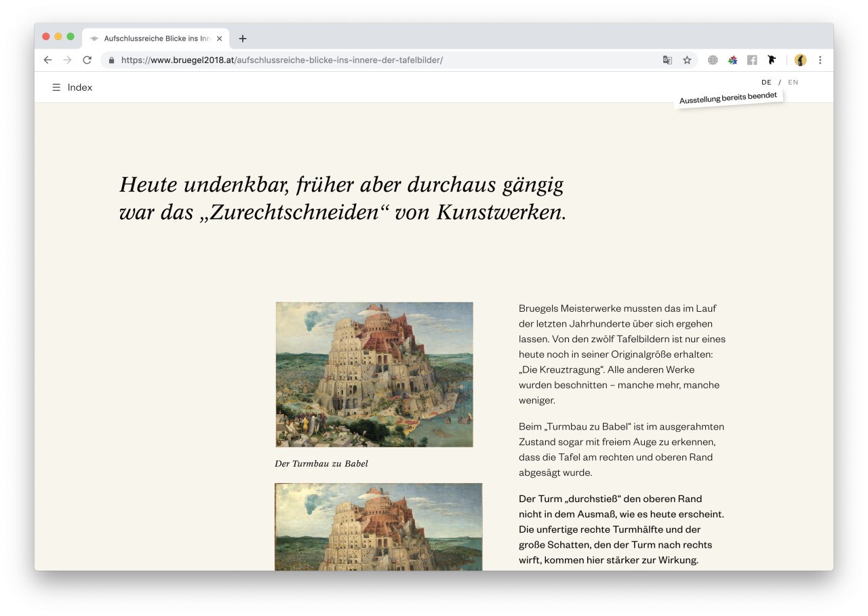Click the Index label
The width and height of the screenshot is (868, 616).
coord(80,87)
